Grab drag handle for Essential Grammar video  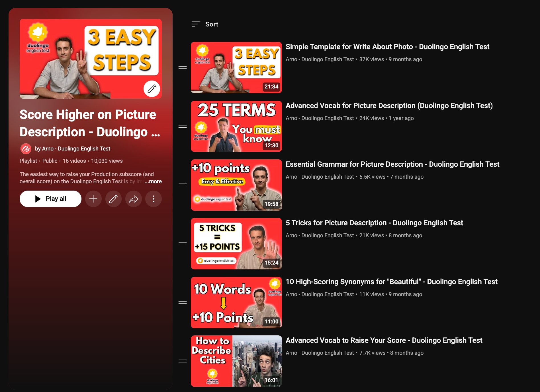point(183,185)
